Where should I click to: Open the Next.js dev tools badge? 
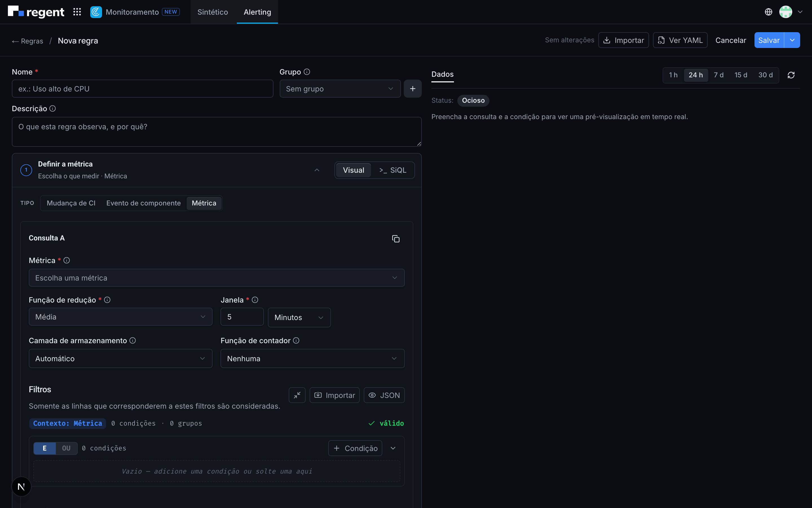tap(21, 487)
